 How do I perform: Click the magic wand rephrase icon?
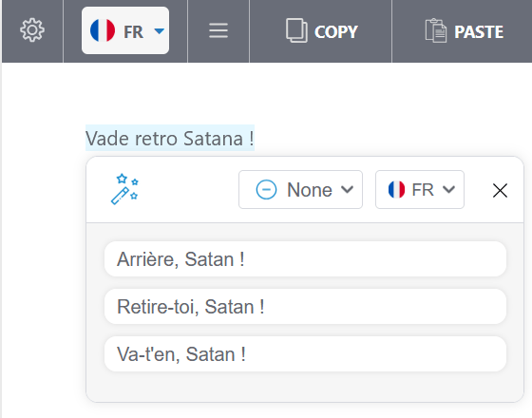(x=124, y=189)
